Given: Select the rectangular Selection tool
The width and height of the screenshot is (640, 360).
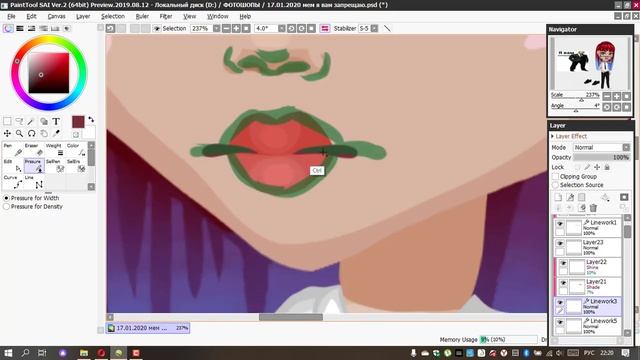Looking at the screenshot, I should (7, 121).
